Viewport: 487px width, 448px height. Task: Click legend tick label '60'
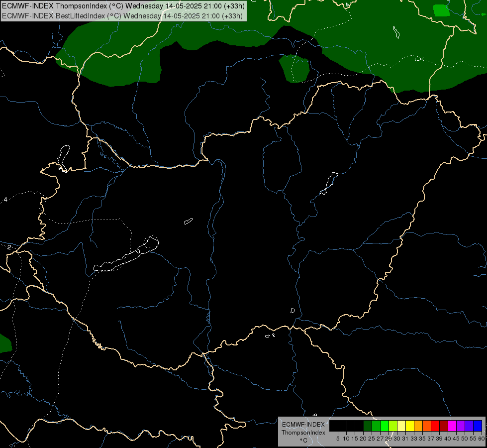click(x=482, y=439)
